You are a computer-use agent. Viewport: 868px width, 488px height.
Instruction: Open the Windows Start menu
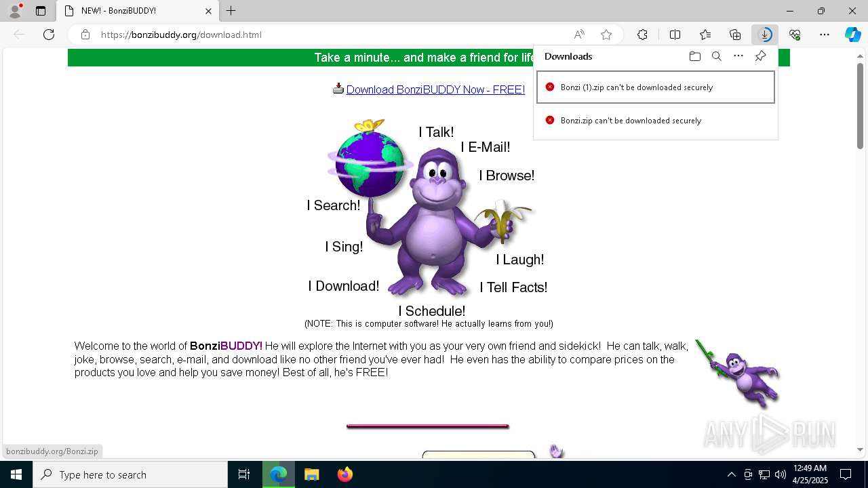[16, 474]
